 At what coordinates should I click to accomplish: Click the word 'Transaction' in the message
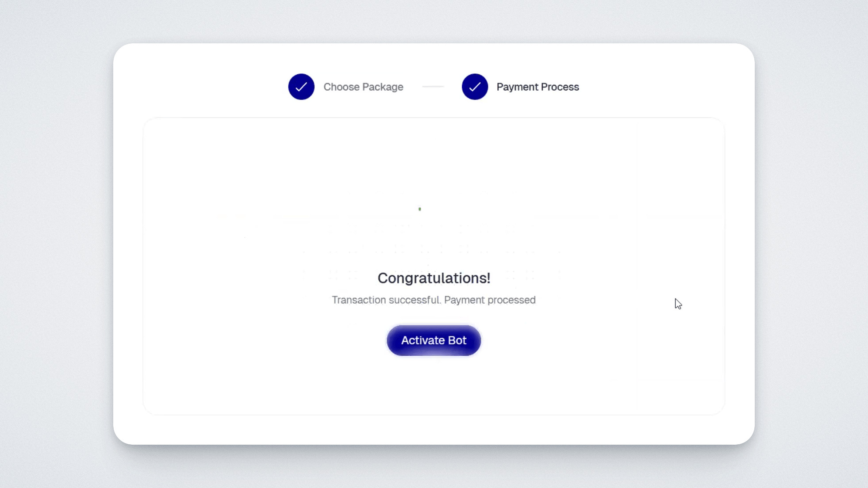[359, 300]
